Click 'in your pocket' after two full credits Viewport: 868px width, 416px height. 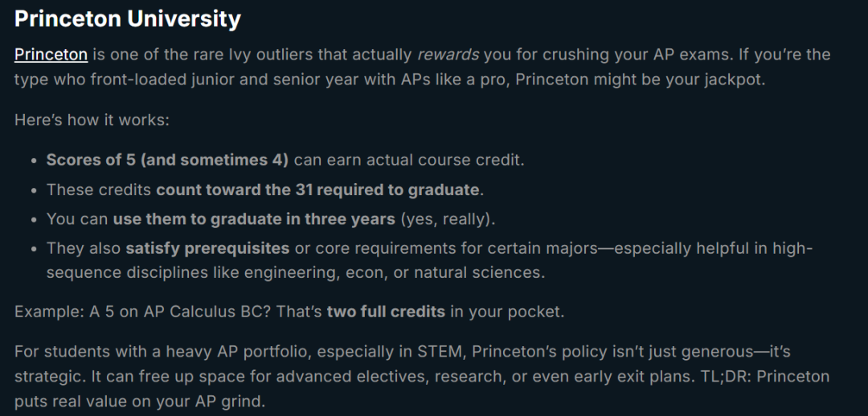pyautogui.click(x=507, y=312)
